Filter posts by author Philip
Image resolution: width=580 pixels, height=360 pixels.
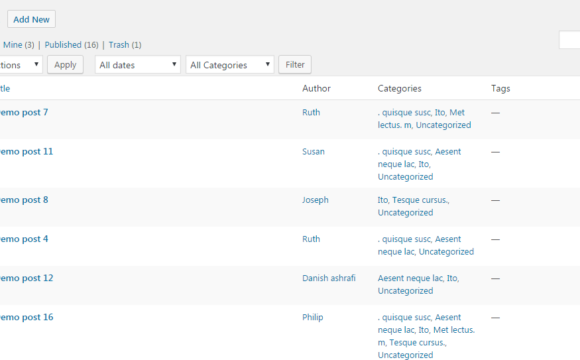[313, 317]
